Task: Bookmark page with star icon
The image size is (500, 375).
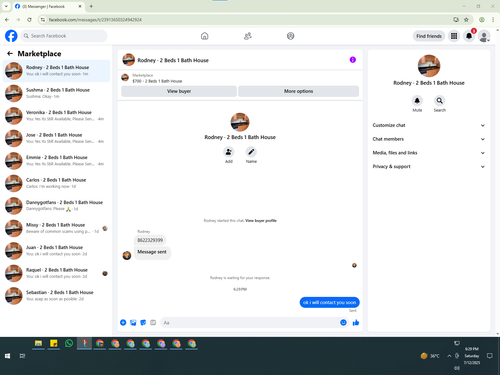Action: (466, 20)
